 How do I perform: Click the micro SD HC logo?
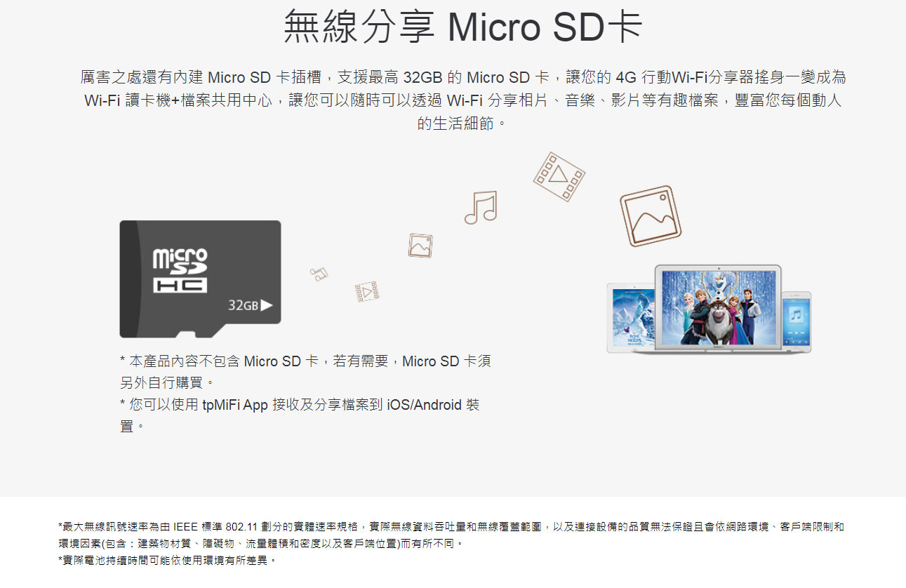[x=180, y=271]
